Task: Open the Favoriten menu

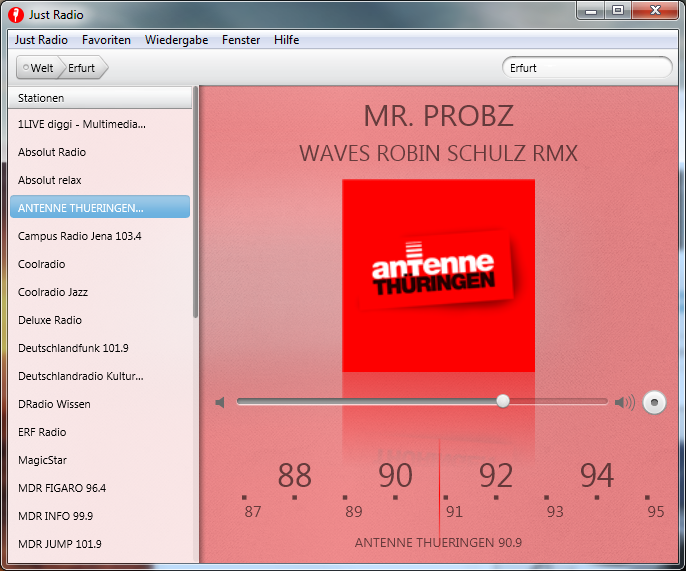Action: 106,40
